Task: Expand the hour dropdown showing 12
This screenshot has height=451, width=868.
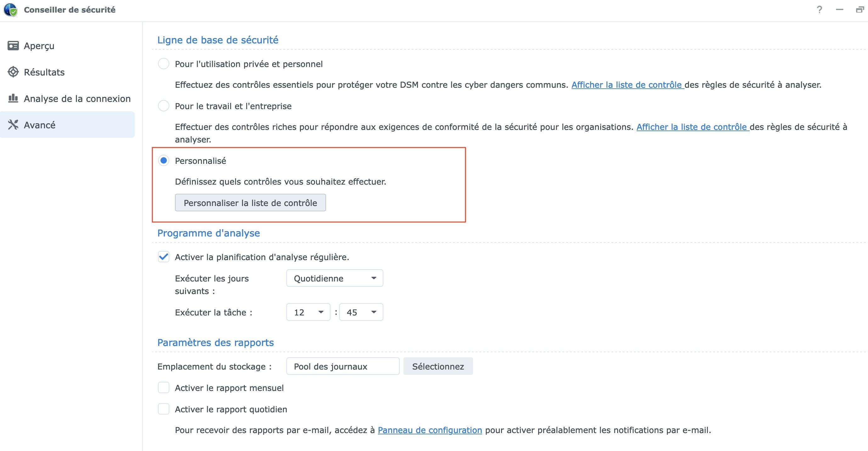Action: click(308, 312)
